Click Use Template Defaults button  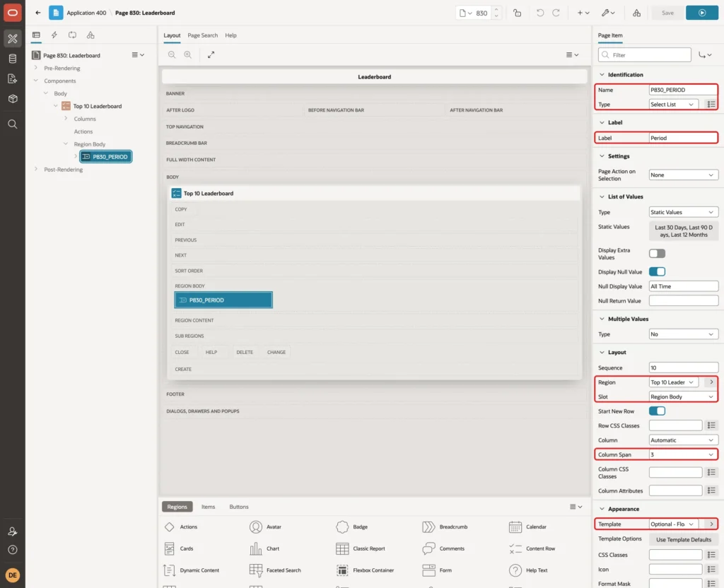[x=684, y=539]
